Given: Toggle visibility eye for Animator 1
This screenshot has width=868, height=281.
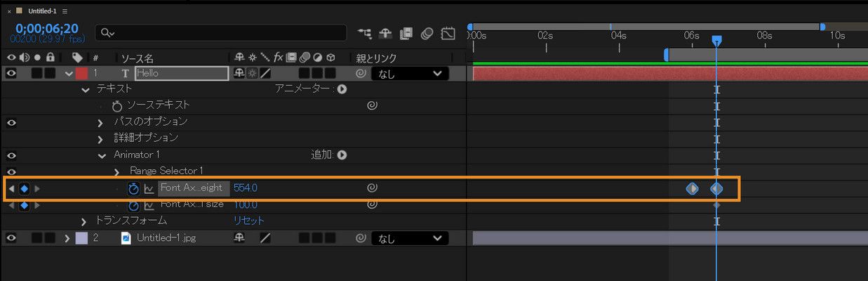Looking at the screenshot, I should tap(11, 155).
